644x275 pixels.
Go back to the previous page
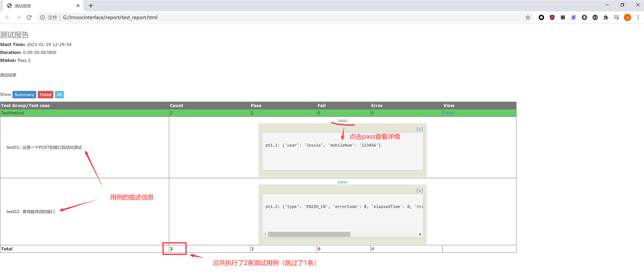click(x=7, y=18)
